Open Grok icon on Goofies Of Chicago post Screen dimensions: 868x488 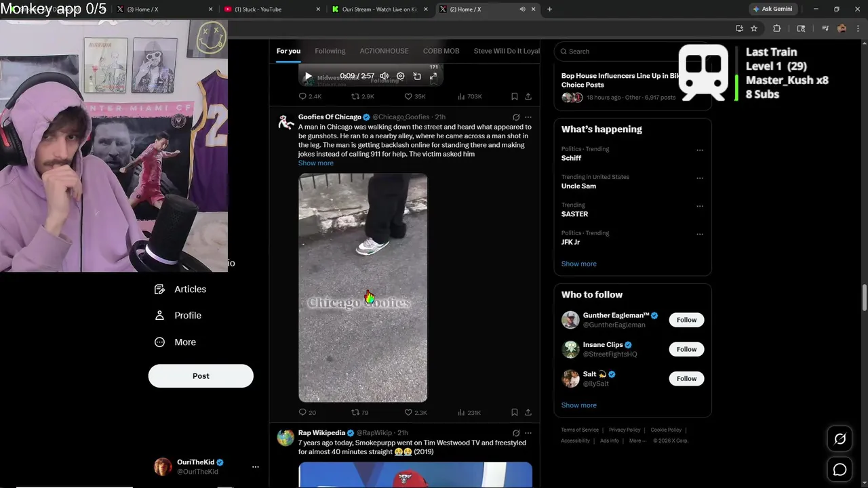[516, 117]
